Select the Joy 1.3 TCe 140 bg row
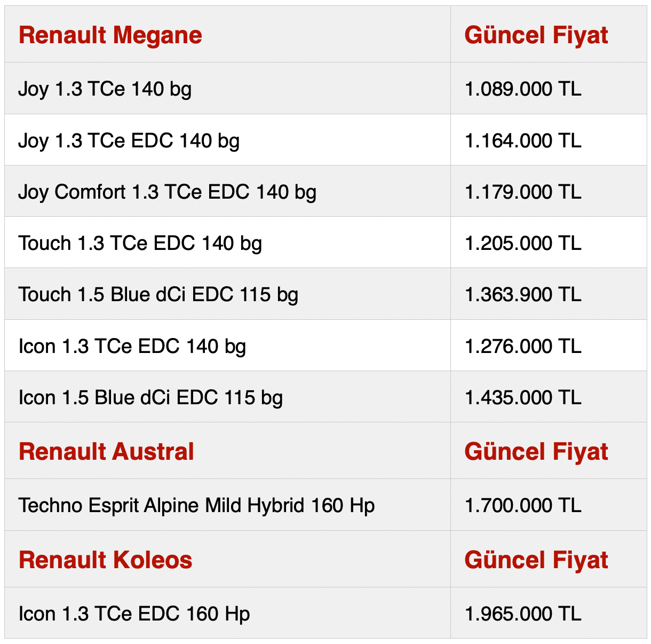Viewport: 651px width, 644px height. pyautogui.click(x=105, y=89)
